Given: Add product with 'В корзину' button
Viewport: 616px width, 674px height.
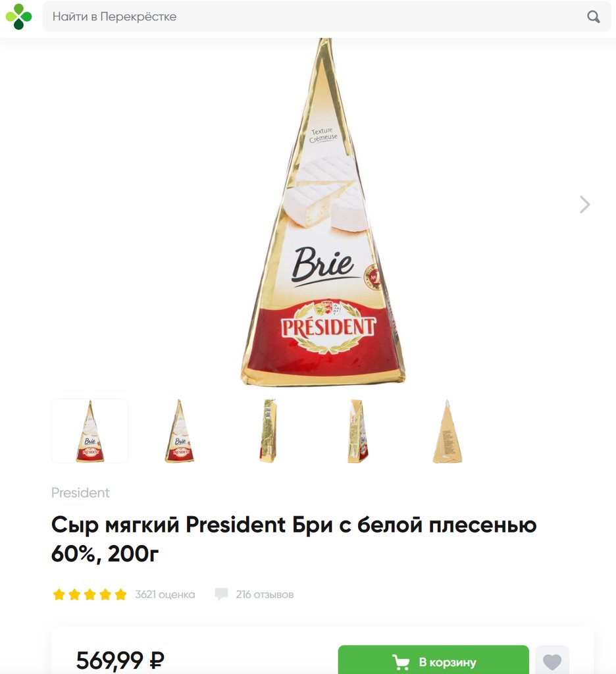Looking at the screenshot, I should [433, 660].
